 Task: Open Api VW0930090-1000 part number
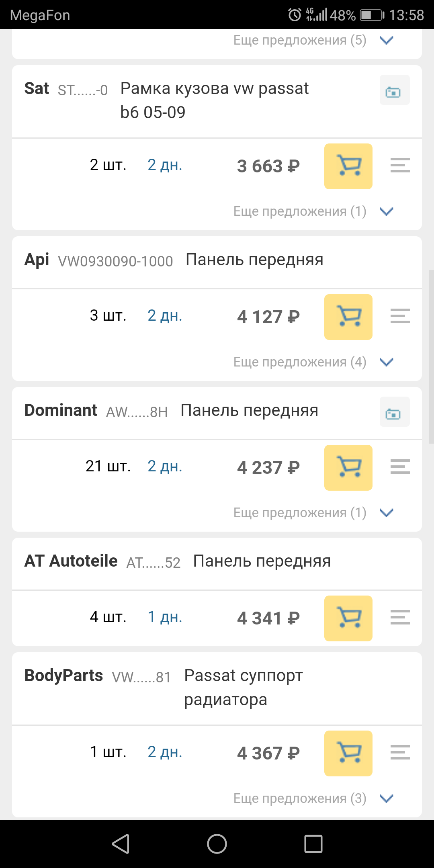[x=115, y=261]
